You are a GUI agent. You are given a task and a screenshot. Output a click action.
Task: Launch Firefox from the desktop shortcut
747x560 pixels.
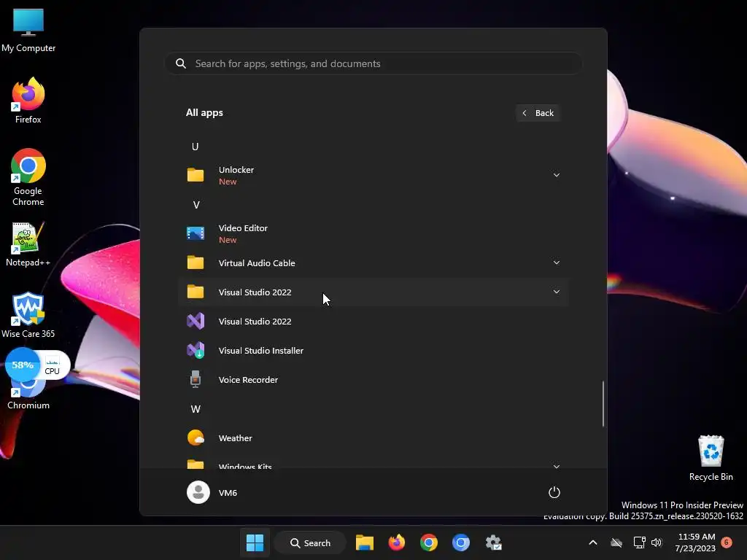(28, 101)
